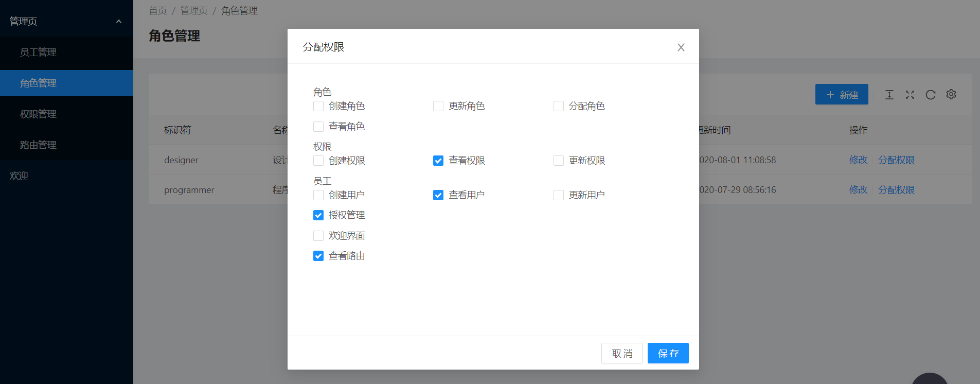This screenshot has width=980, height=384.
Task: Click the 取消 button
Action: click(x=622, y=353)
